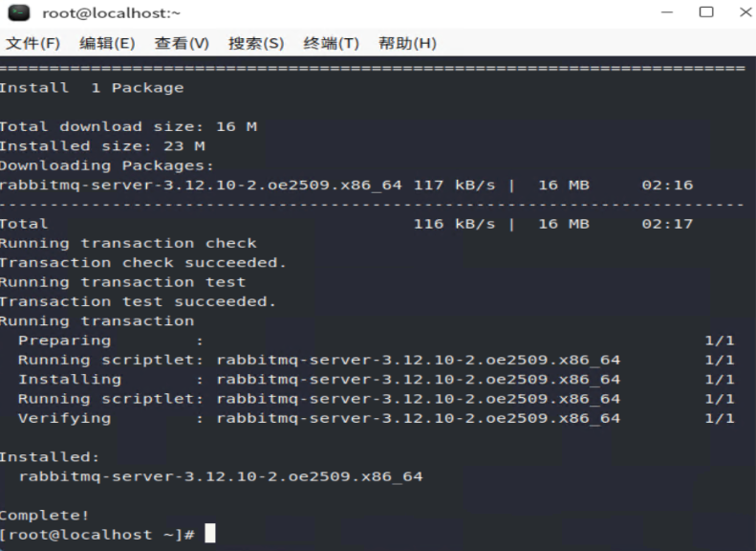The width and height of the screenshot is (756, 551).
Task: Click 'Transaction test succeeded.' line
Action: point(138,301)
